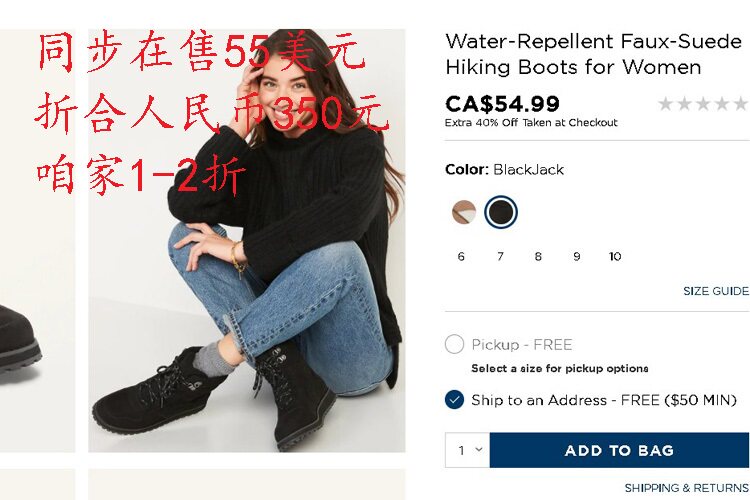Image resolution: width=750 pixels, height=500 pixels.
Task: Choose shoe size 9
Action: (x=577, y=256)
